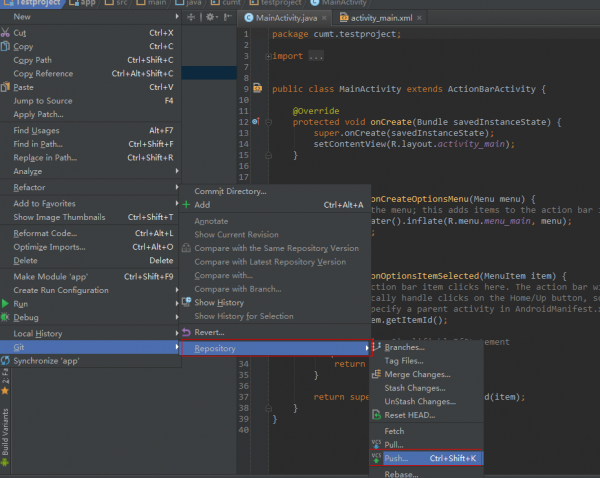
Task: Open the Repository submenu
Action: tap(276, 348)
